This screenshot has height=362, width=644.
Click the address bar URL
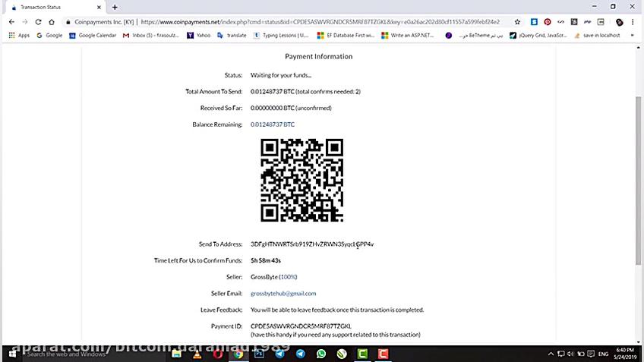(320, 22)
